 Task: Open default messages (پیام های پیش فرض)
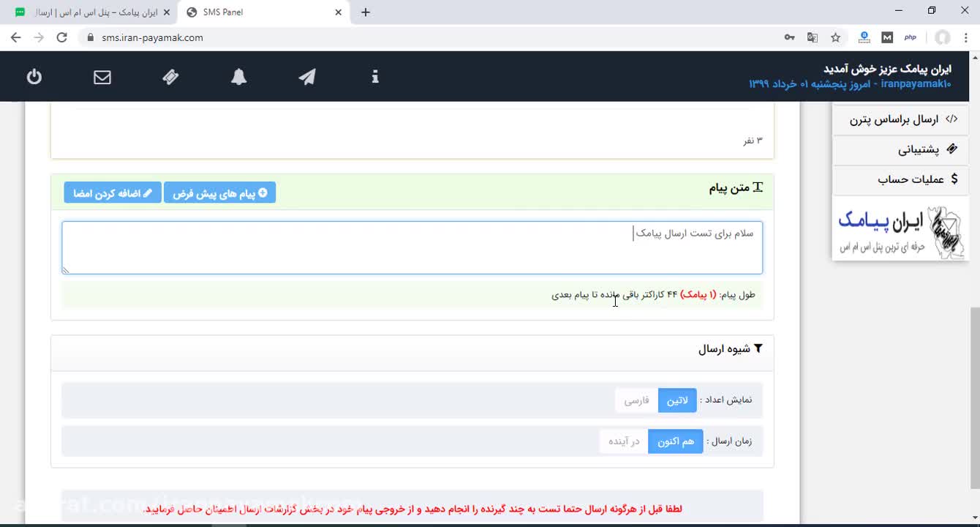219,193
